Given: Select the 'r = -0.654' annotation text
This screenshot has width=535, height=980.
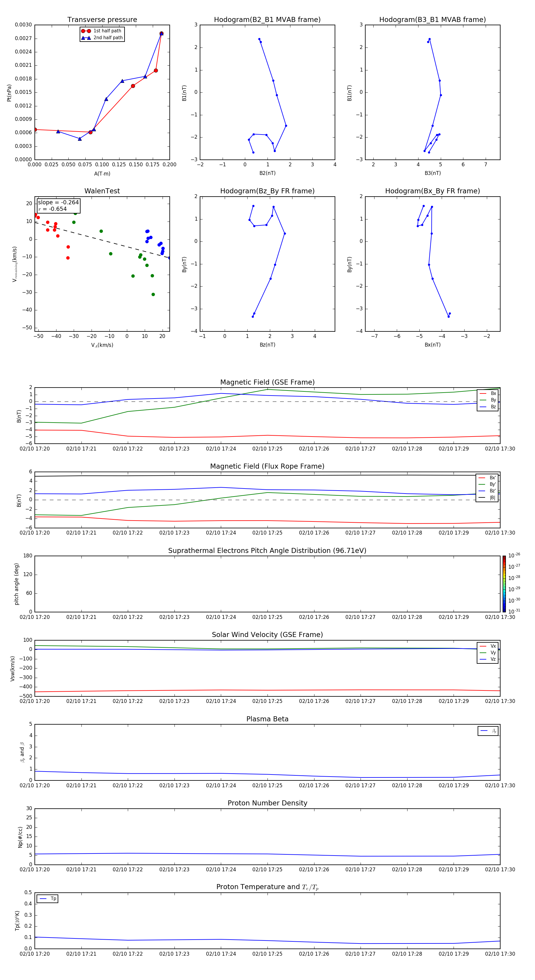Looking at the screenshot, I should pyautogui.click(x=53, y=209).
